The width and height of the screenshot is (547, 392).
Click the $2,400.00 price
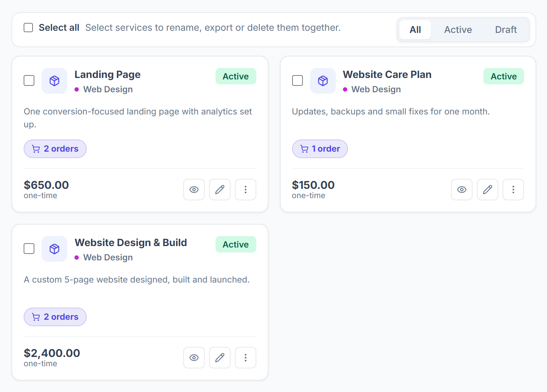[52, 353]
